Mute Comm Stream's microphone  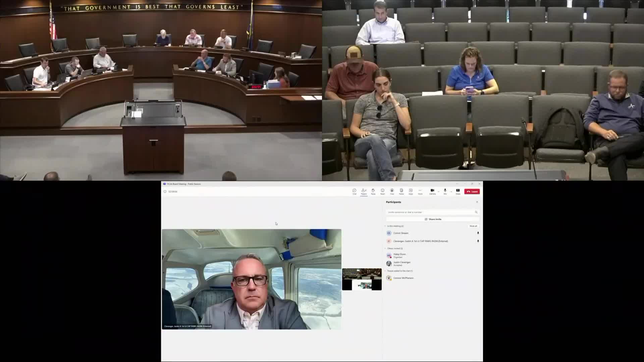[478, 233]
